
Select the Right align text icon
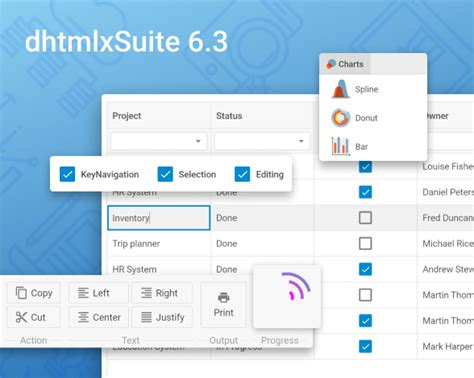146,293
